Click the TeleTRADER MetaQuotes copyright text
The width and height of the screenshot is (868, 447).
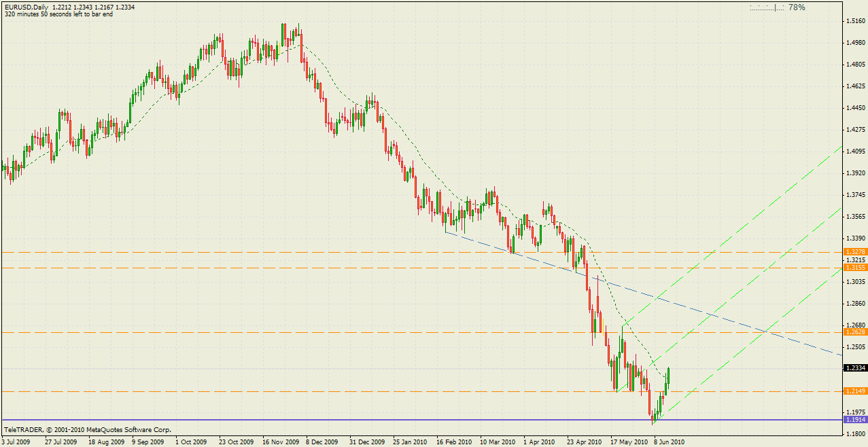pyautogui.click(x=88, y=430)
